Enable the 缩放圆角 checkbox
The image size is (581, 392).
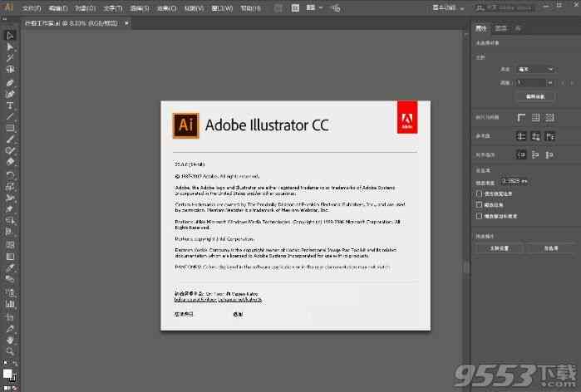pyautogui.click(x=479, y=204)
